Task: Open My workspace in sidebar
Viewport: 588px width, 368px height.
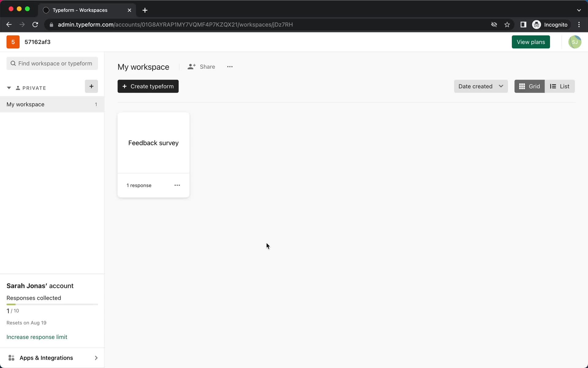Action: pos(25,104)
